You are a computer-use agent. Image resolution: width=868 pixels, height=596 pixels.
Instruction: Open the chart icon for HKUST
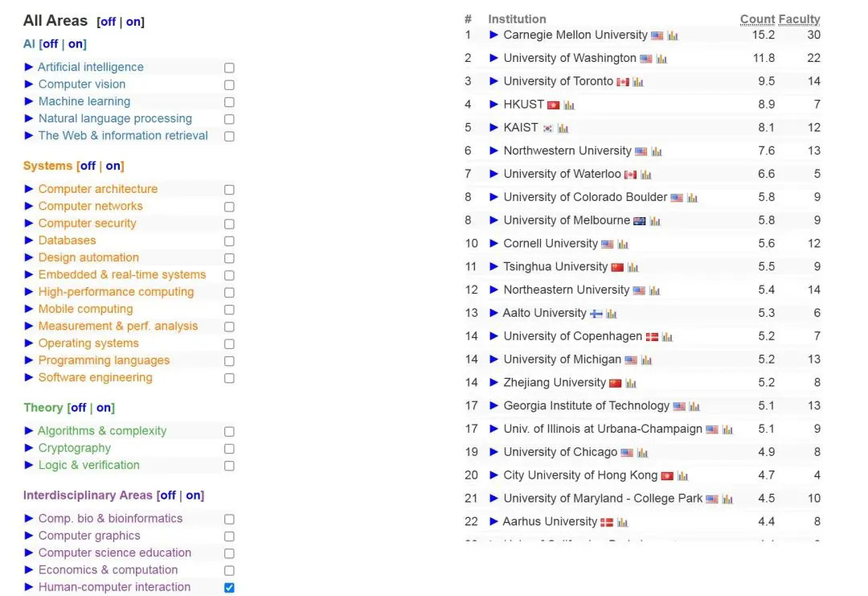569,105
